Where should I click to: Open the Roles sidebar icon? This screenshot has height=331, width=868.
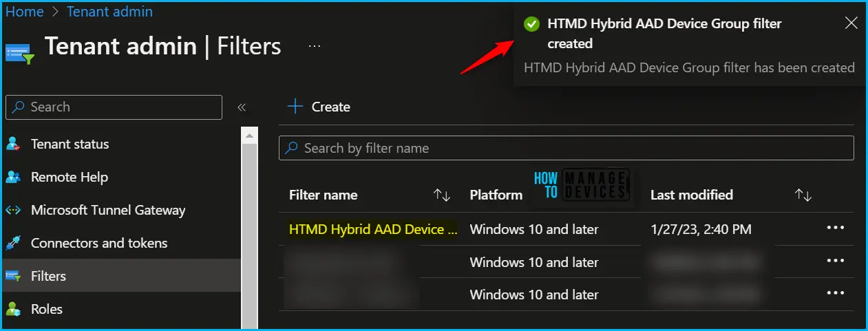(x=13, y=310)
